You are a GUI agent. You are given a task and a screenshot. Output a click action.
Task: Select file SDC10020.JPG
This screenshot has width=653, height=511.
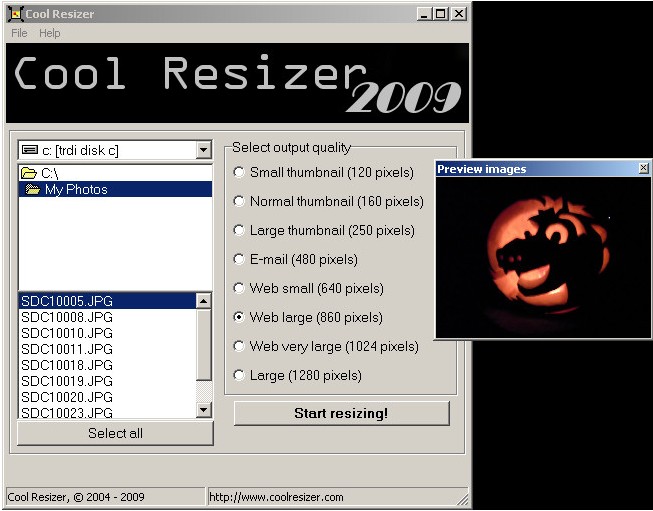(x=108, y=396)
